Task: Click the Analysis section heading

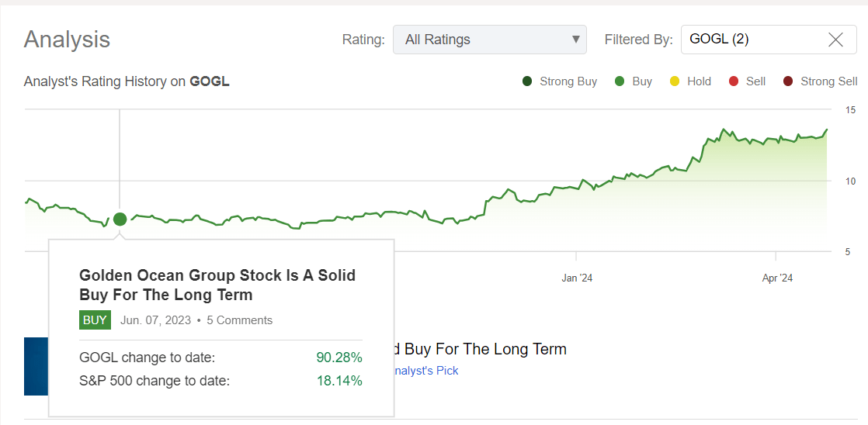Action: [x=67, y=40]
